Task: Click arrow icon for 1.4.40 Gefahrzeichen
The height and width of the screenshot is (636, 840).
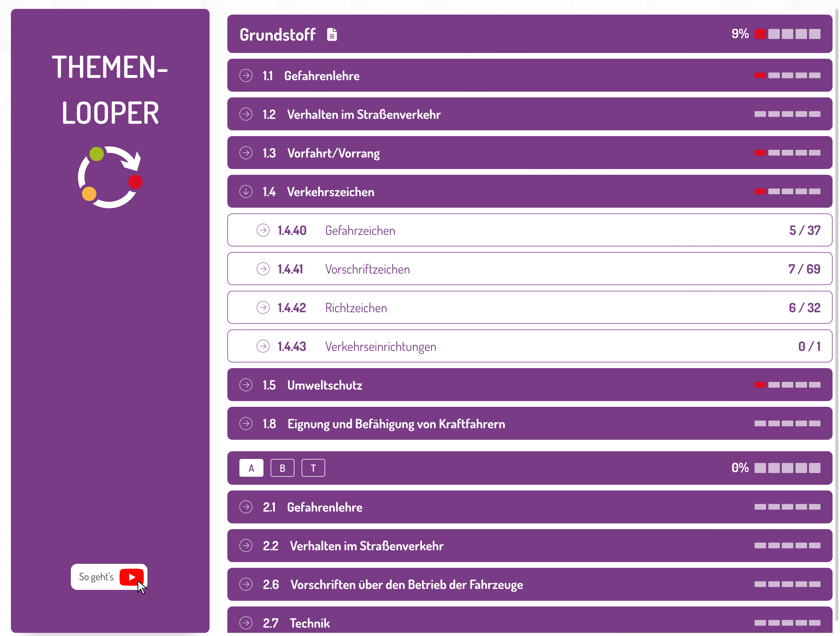Action: 263,230
